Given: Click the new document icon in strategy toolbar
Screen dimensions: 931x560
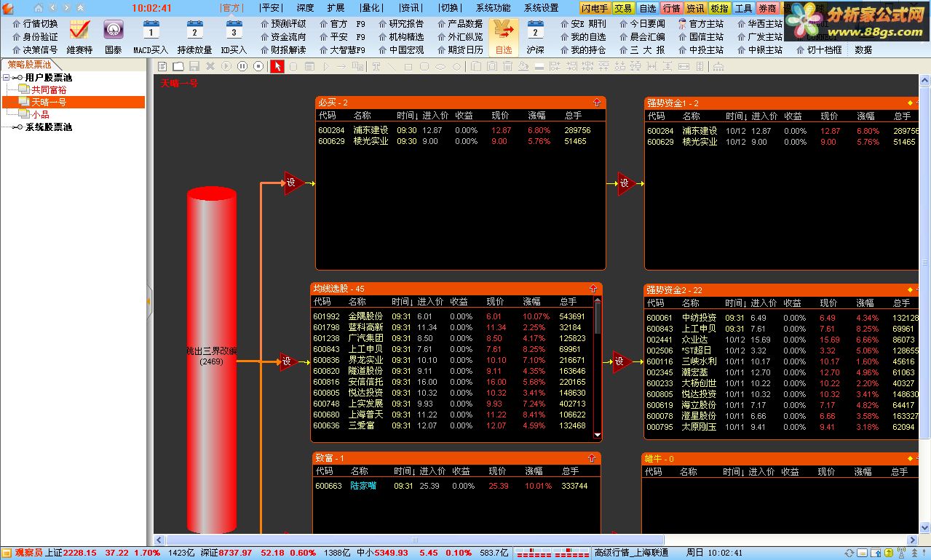Looking at the screenshot, I should (x=163, y=66).
